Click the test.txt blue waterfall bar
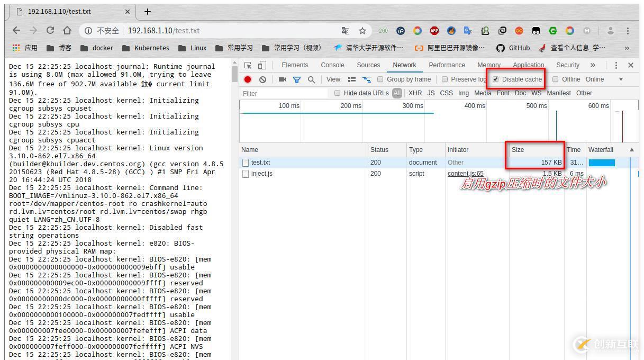This screenshot has width=644, height=360. tap(602, 163)
